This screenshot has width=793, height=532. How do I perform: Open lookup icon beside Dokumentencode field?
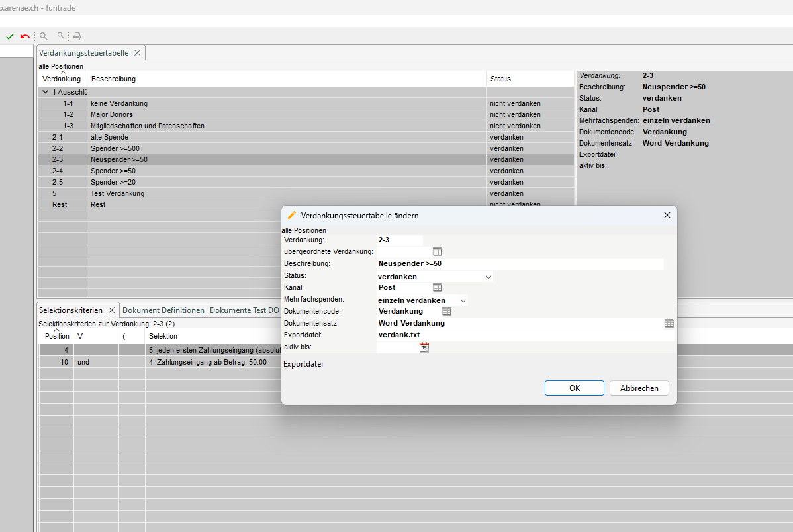point(446,311)
